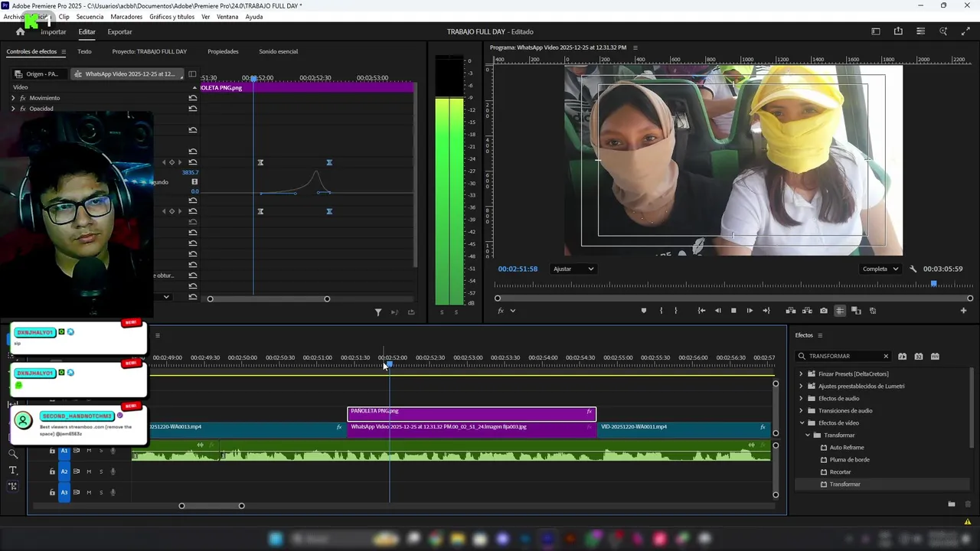This screenshot has width=980, height=551.
Task: Switch to the Sonido esencial tab
Action: click(x=278, y=52)
